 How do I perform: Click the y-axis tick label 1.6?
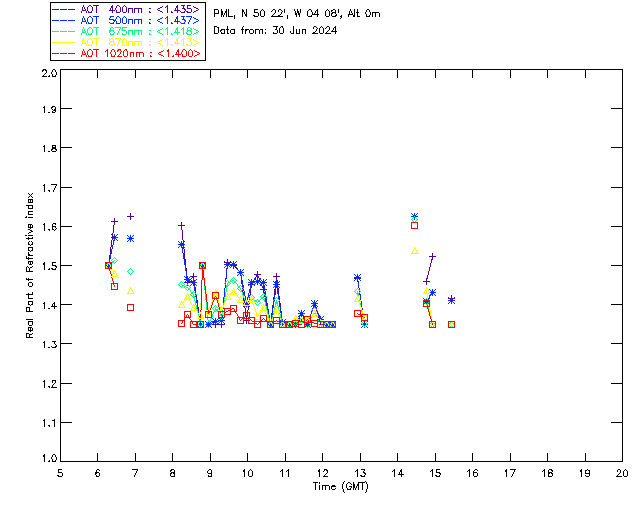49,227
